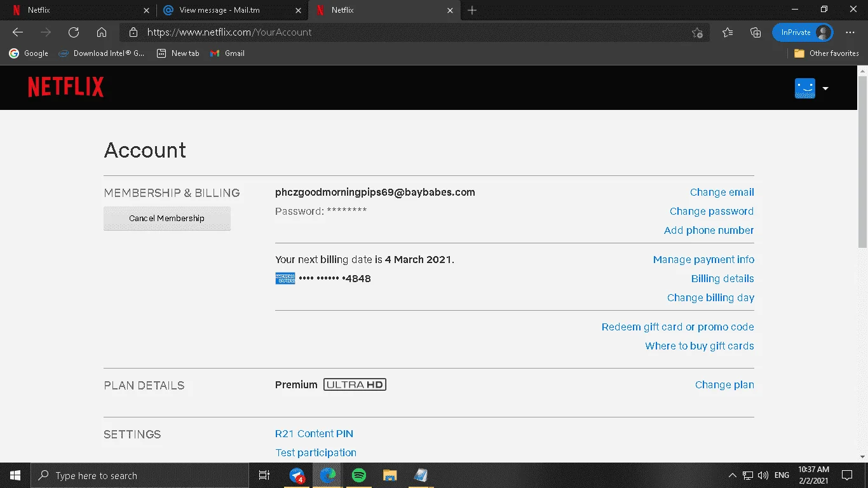This screenshot has height=488, width=868.
Task: Click the Change billing day link
Action: coord(710,297)
